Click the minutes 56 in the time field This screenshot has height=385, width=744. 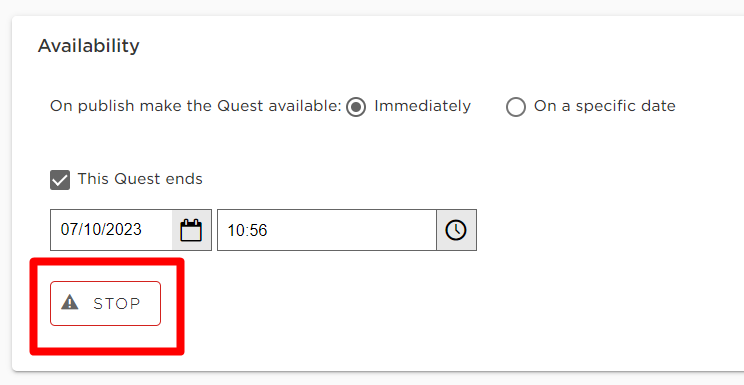tap(258, 230)
